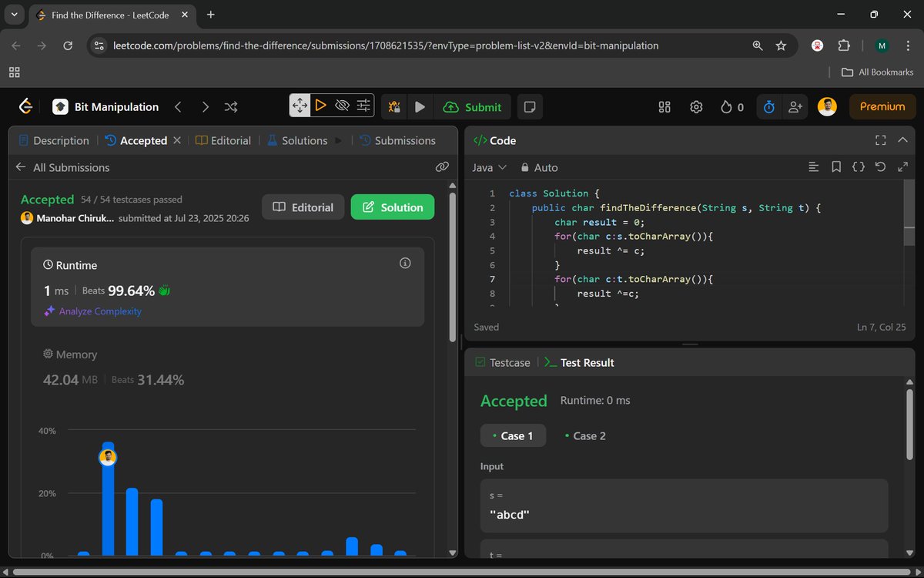The width and height of the screenshot is (924, 578).
Task: Reload the browser page
Action: coord(68,45)
